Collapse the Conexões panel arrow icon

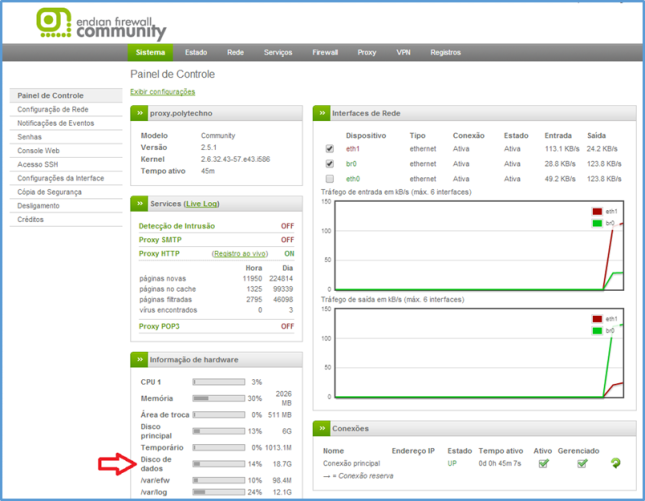point(322,428)
